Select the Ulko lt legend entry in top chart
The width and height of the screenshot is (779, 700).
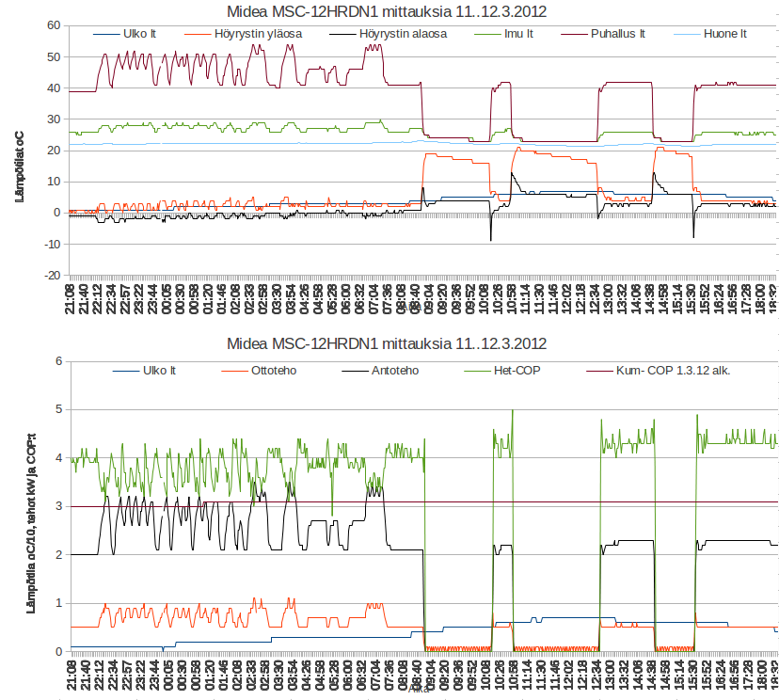click(x=125, y=34)
